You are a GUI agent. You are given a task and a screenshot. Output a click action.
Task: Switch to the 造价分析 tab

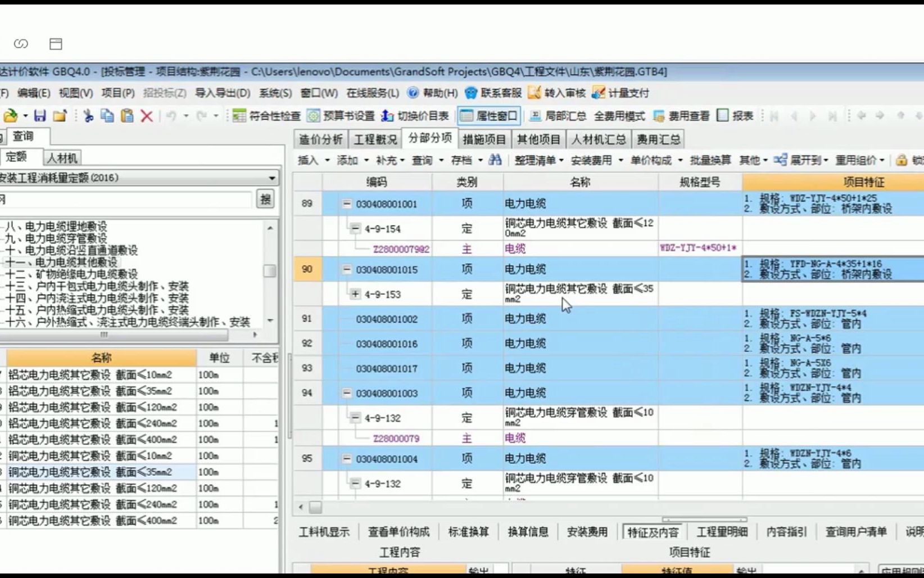click(x=320, y=139)
